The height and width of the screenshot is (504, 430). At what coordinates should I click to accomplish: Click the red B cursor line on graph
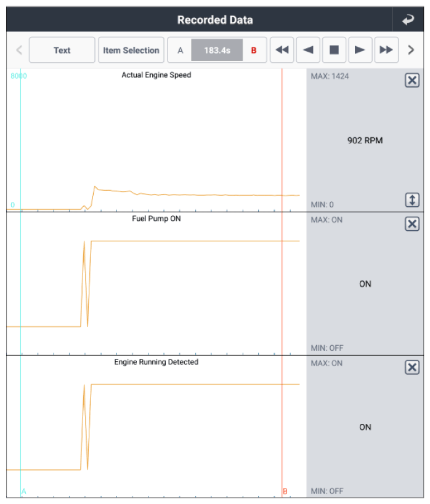point(282,277)
